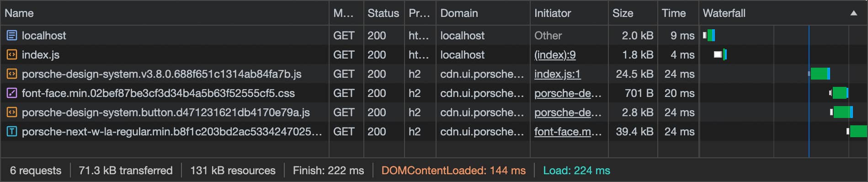Click the 131 kB resources summary
Viewport: 868px width, 182px height.
click(233, 171)
